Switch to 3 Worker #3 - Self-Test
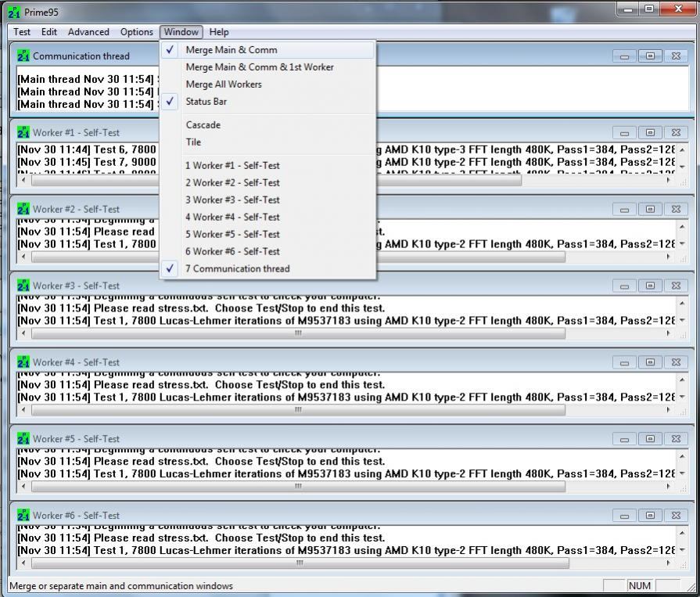This screenshot has width=700, height=597. tap(267, 200)
